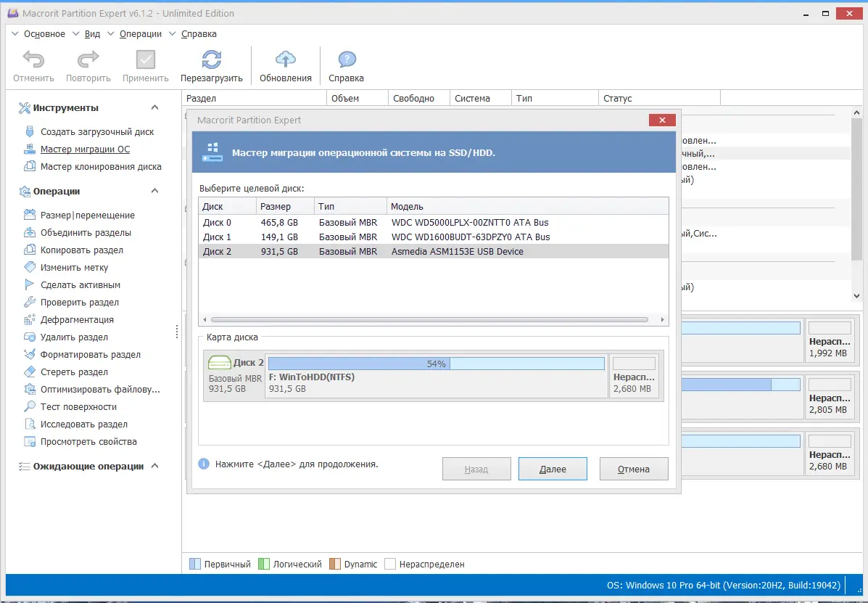This screenshot has width=868, height=603.
Task: Click the Раздел column header in main window
Action: click(x=254, y=98)
